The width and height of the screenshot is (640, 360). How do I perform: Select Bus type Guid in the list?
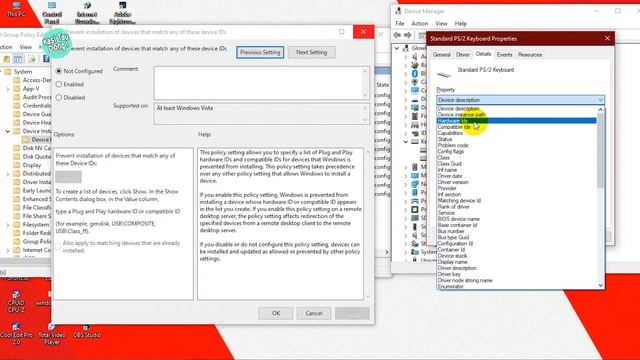(x=517, y=237)
